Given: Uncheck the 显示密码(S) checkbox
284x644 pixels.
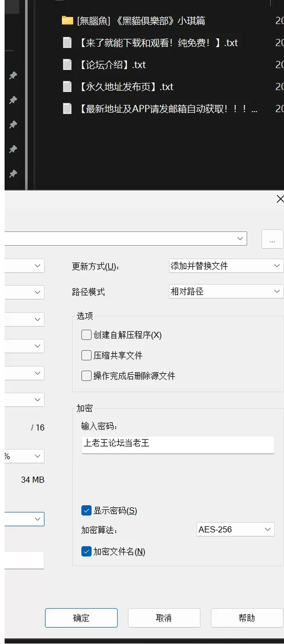Looking at the screenshot, I should click(86, 511).
